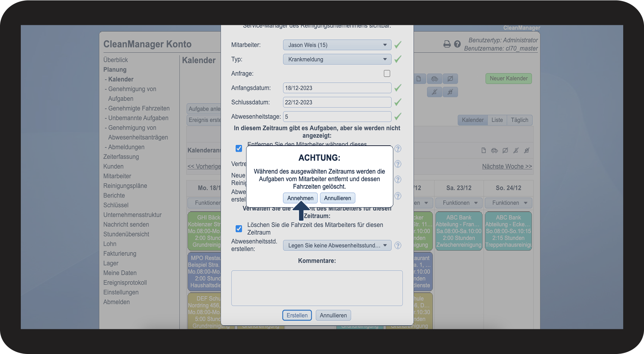Uncheck the Entfernen Sie den Mitarbeiter checkbox

(x=239, y=148)
